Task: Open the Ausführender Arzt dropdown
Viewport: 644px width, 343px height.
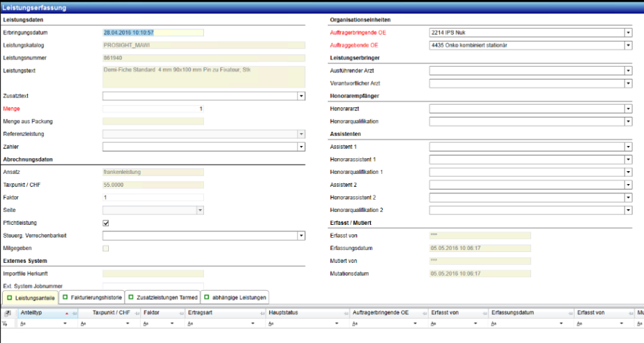Action: (x=628, y=71)
